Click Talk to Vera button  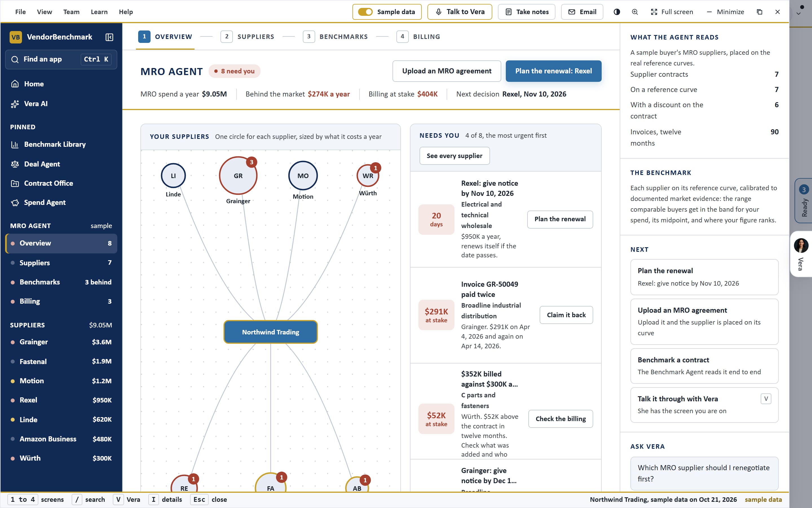coord(460,12)
